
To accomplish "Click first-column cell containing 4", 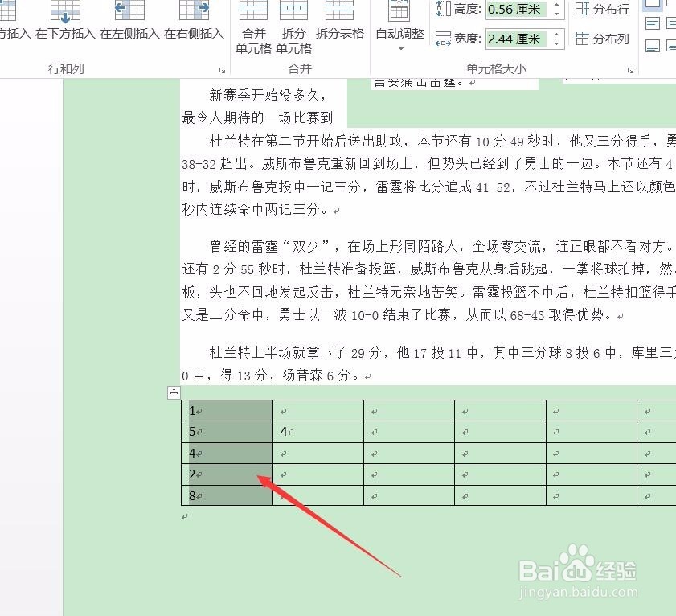I will coord(227,453).
